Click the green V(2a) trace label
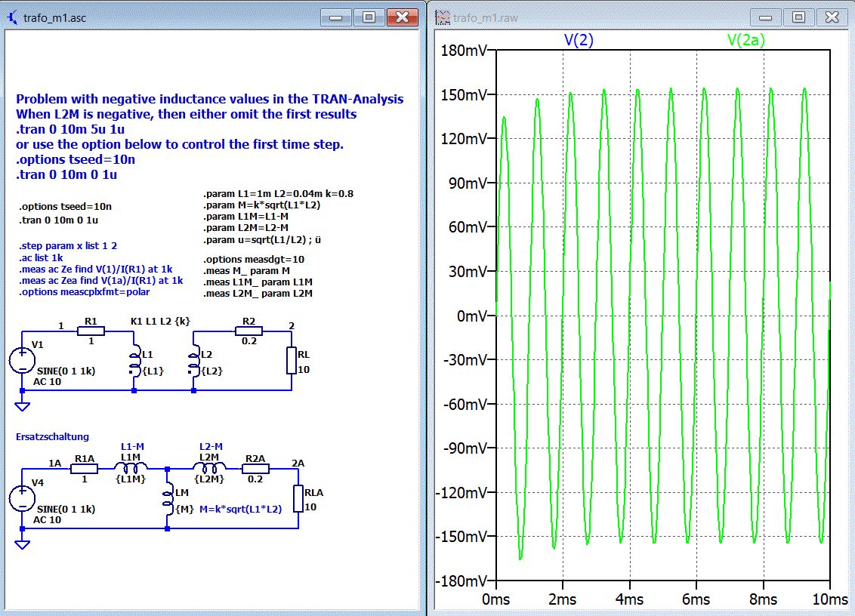The image size is (855, 616). (x=745, y=41)
